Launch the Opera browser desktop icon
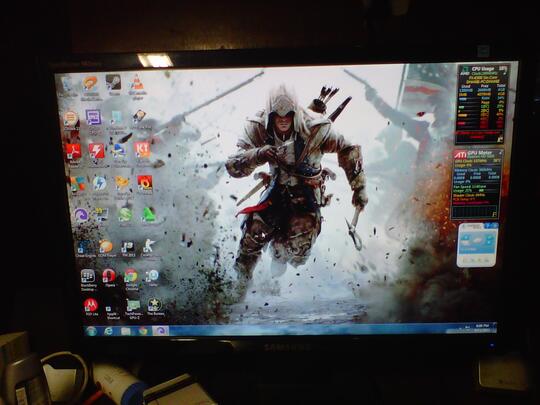 pos(109,278)
